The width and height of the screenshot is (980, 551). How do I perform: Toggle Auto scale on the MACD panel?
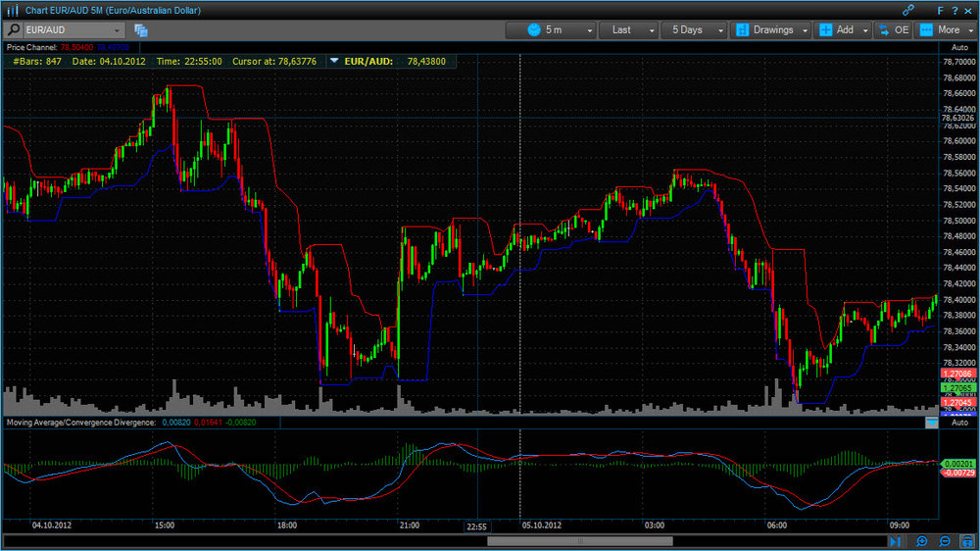tap(959, 423)
